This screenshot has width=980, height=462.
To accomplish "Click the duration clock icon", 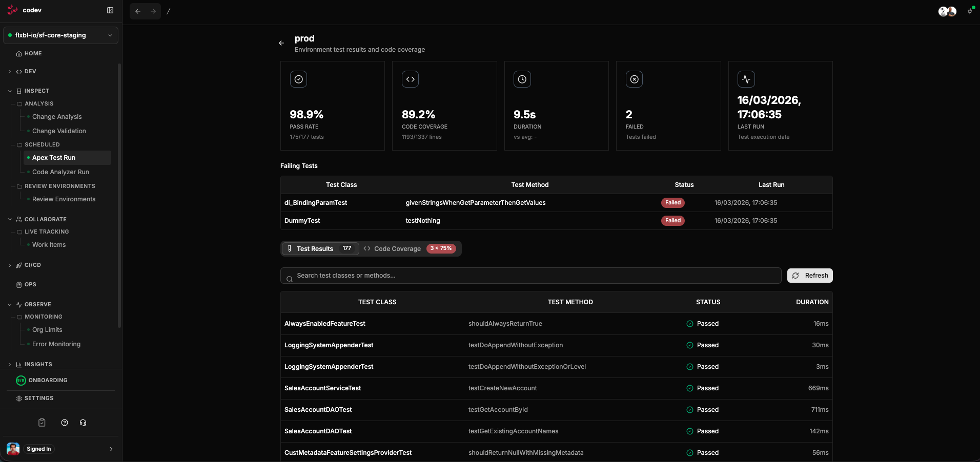I will (x=522, y=79).
